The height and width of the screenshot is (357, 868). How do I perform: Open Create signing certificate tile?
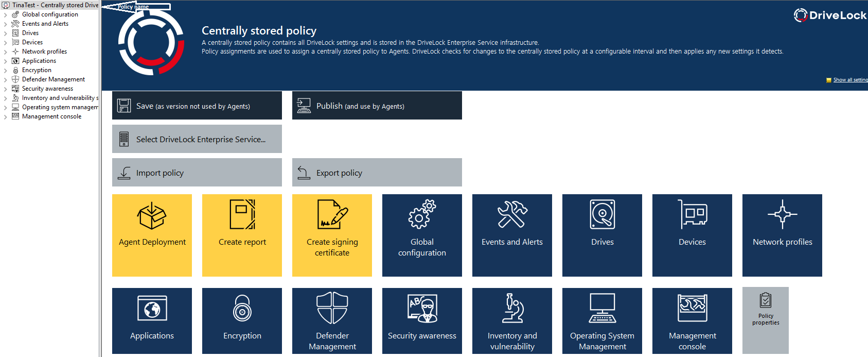[x=332, y=235]
